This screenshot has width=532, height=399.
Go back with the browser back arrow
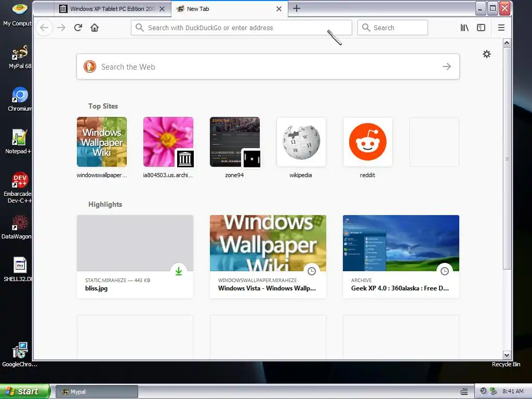44,28
